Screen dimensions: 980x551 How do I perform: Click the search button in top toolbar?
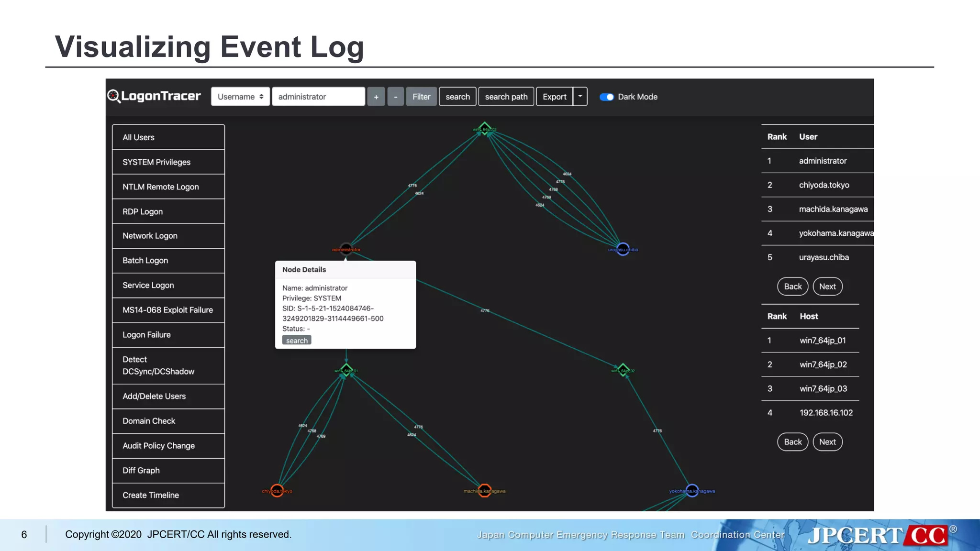[457, 97]
